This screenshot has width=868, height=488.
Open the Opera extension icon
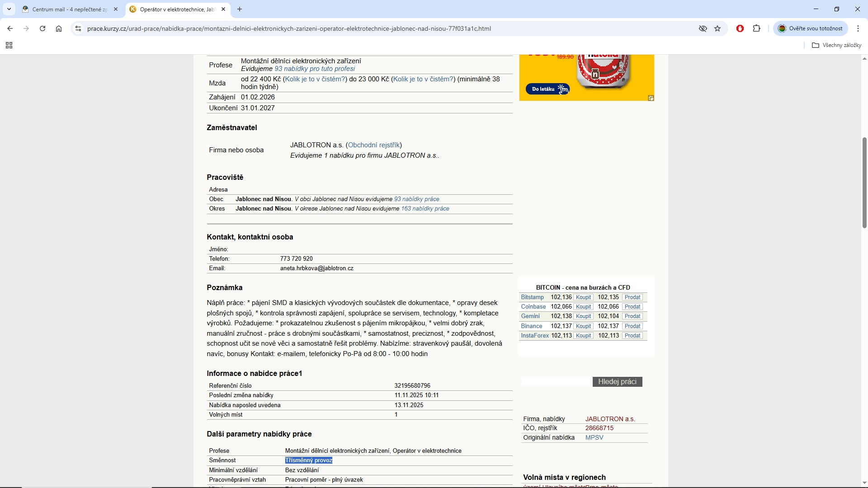tap(740, 28)
